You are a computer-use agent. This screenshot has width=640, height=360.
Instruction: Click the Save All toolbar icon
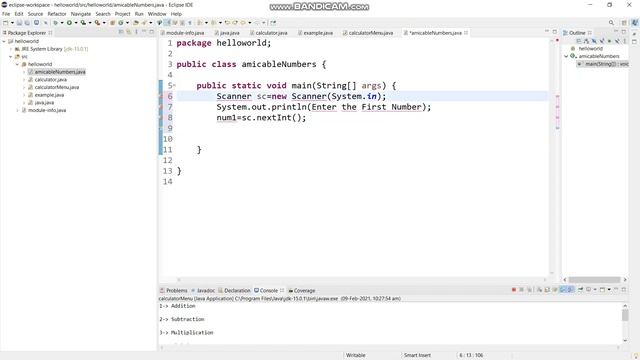(x=27, y=23)
